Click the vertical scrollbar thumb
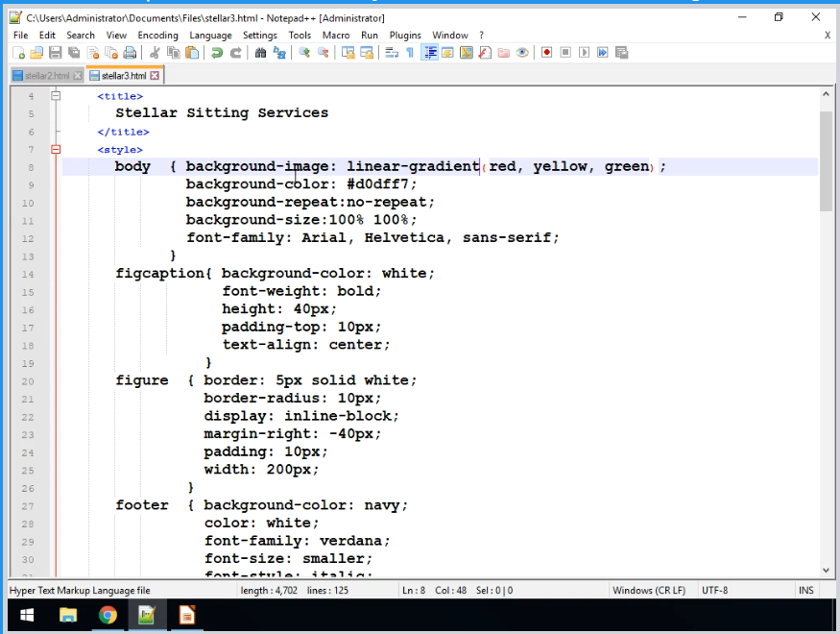This screenshot has width=840, height=634. 826,160
